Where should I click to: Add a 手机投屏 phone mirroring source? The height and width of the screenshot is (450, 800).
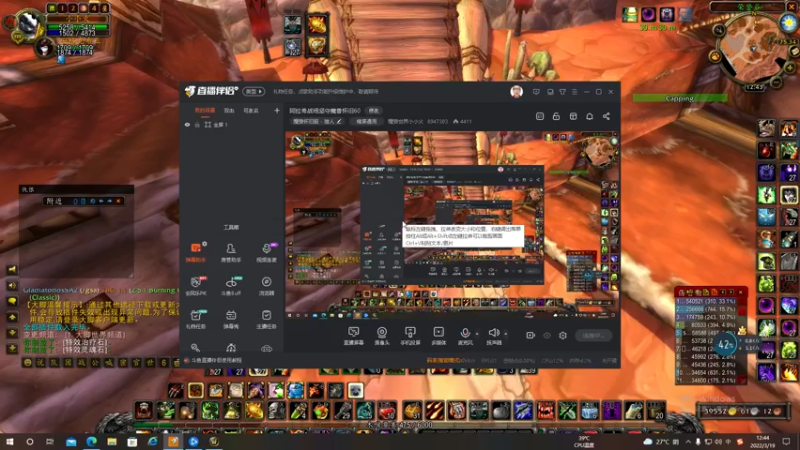(410, 336)
